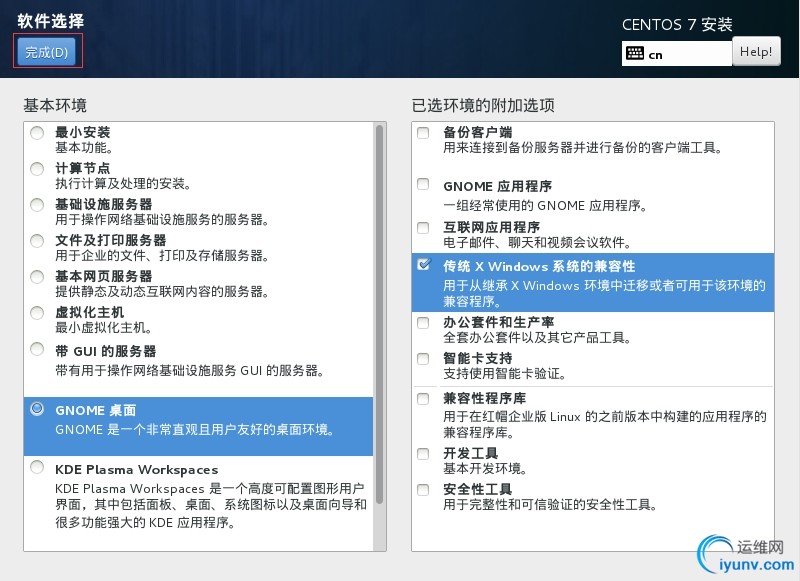Click the 基本开发环境。 description
The width and height of the screenshot is (800, 581).
[485, 468]
